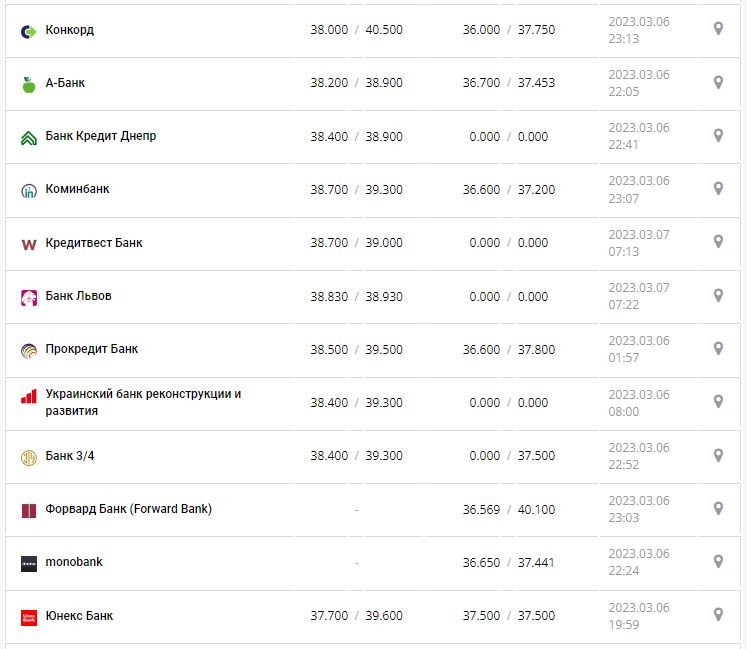Show Конкорд branch locations via map pin
This screenshot has width=747, height=649.
[x=717, y=29]
